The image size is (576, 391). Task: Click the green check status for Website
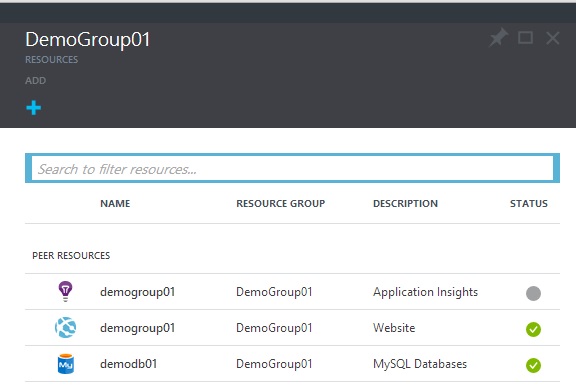pyautogui.click(x=533, y=329)
